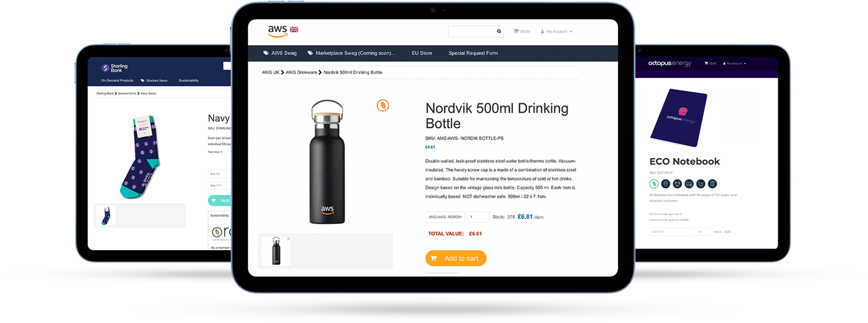This screenshot has width=868, height=323.
Task: Open the shopping cart showing £0.00
Action: (521, 31)
